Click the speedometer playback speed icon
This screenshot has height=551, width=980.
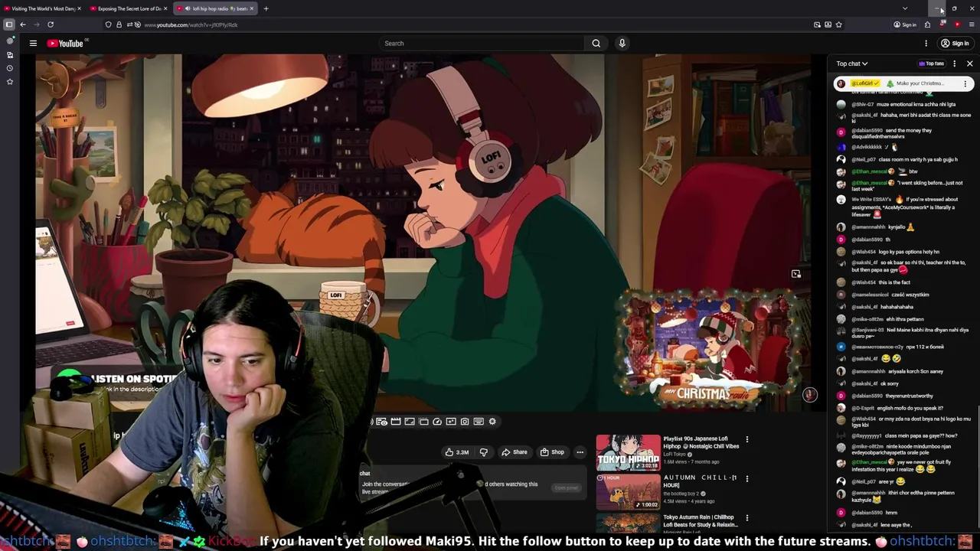pos(437,422)
